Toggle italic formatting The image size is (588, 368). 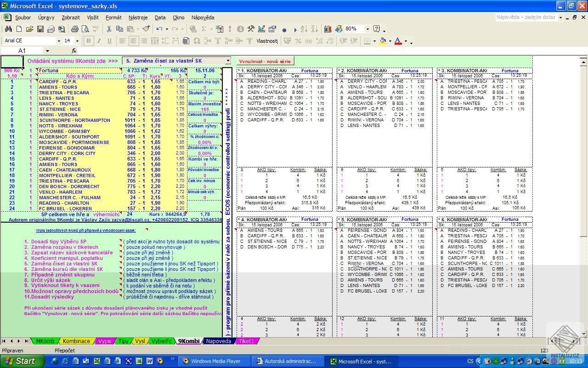coord(99,41)
